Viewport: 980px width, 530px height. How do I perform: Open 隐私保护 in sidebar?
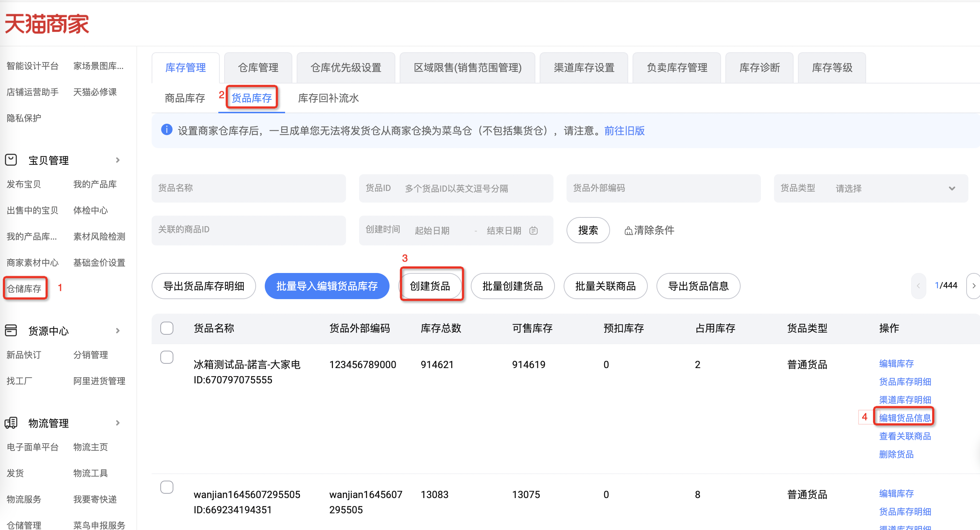[x=24, y=118]
